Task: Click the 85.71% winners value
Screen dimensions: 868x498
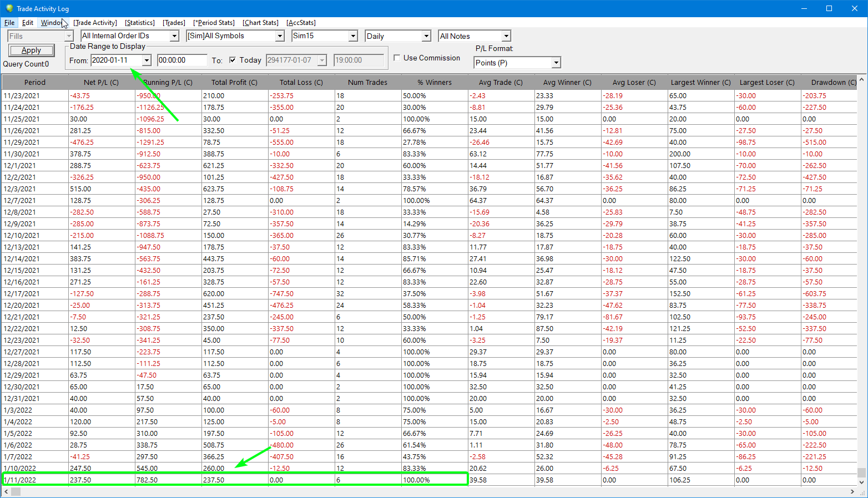Action: [414, 259]
